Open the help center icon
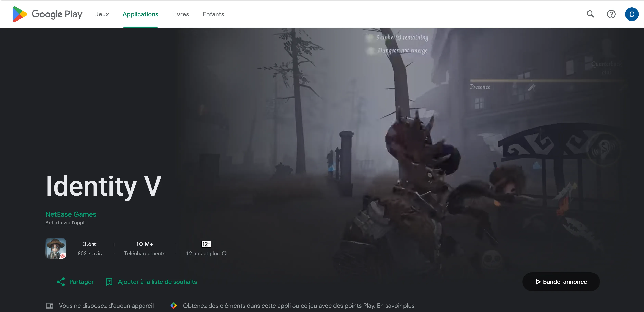Viewport: 644px width, 312px height. [x=611, y=14]
